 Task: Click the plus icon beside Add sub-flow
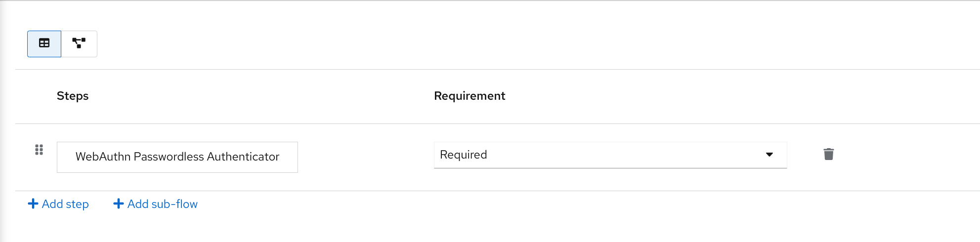point(119,203)
